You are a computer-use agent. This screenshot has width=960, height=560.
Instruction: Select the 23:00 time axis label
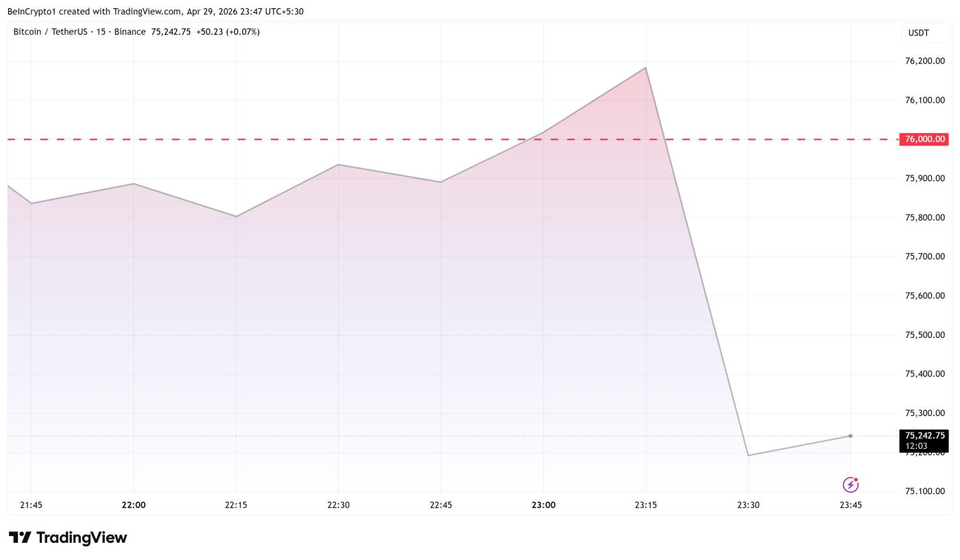543,505
